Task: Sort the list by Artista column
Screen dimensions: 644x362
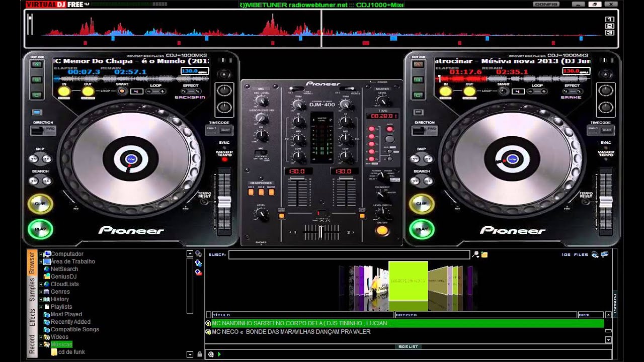Action: pyautogui.click(x=486, y=315)
